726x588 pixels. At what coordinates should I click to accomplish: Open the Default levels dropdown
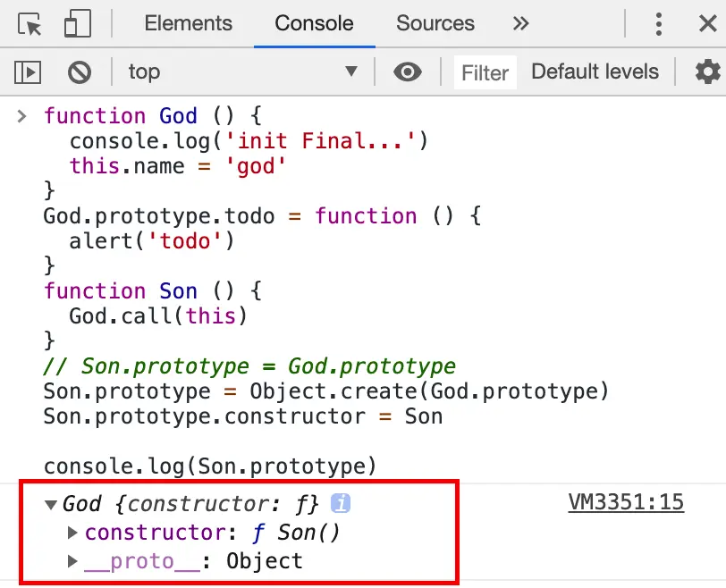point(595,71)
